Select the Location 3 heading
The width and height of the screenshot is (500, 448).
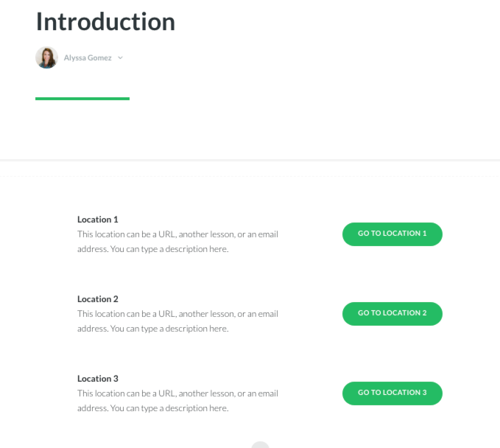coord(98,379)
